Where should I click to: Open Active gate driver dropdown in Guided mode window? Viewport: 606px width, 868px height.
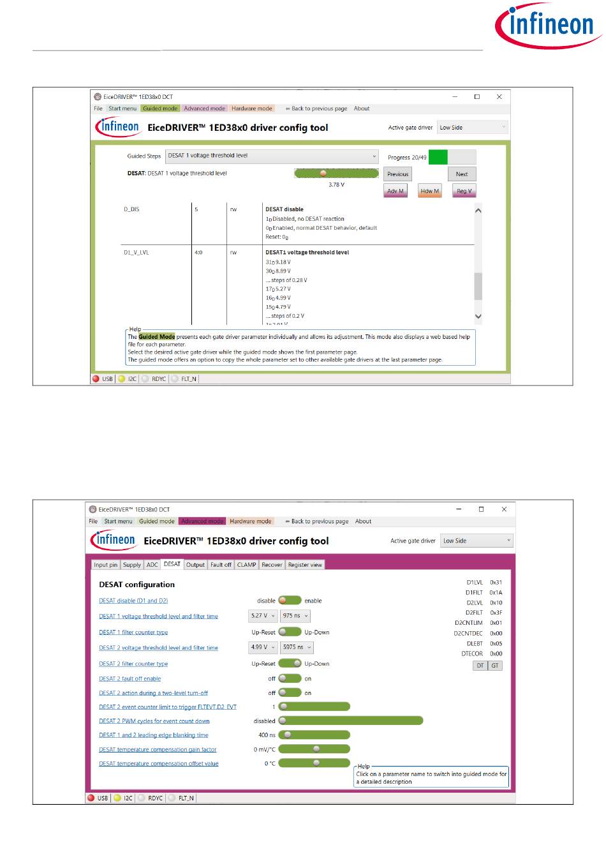(473, 127)
